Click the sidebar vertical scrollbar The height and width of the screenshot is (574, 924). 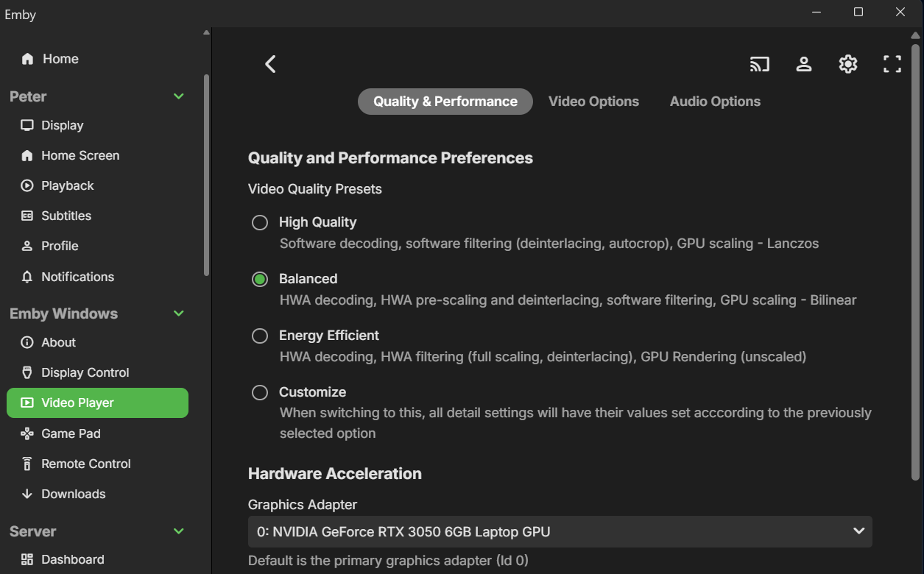206,175
